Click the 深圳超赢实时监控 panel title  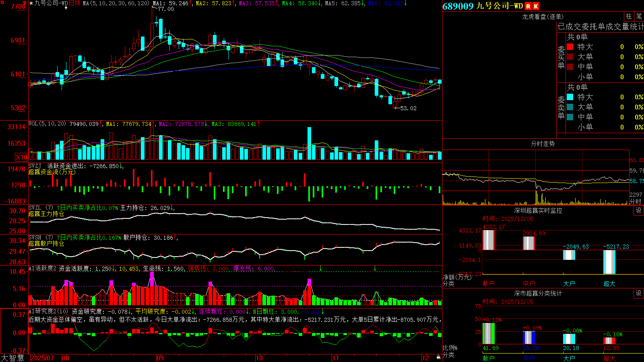pyautogui.click(x=538, y=210)
